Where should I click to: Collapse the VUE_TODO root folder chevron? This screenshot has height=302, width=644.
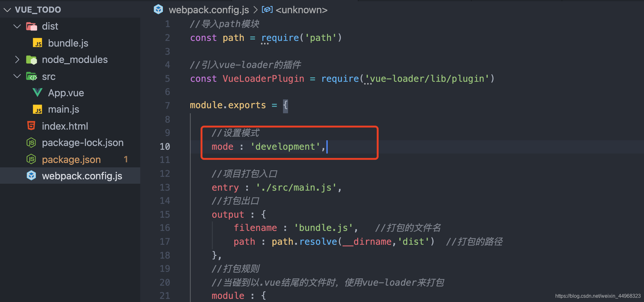7,10
